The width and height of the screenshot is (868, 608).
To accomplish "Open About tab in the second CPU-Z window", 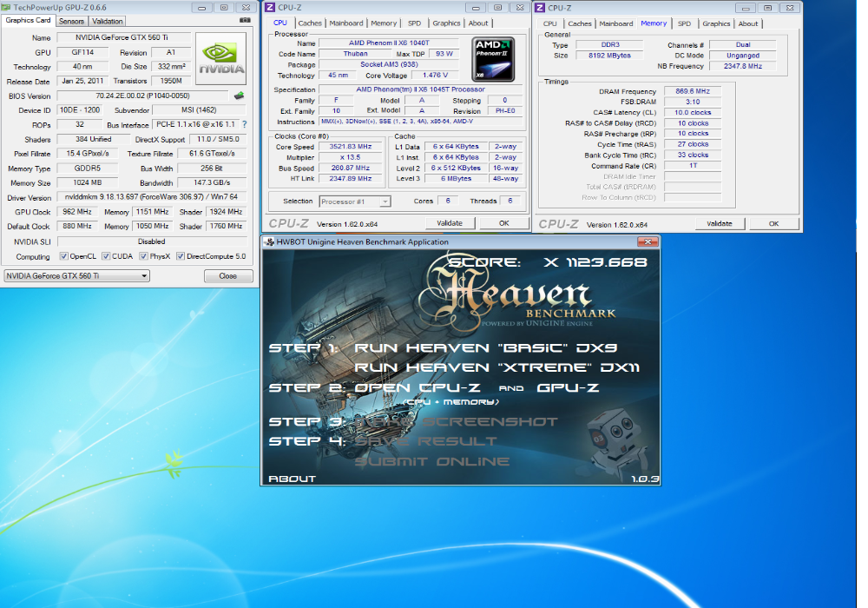I will click(748, 23).
